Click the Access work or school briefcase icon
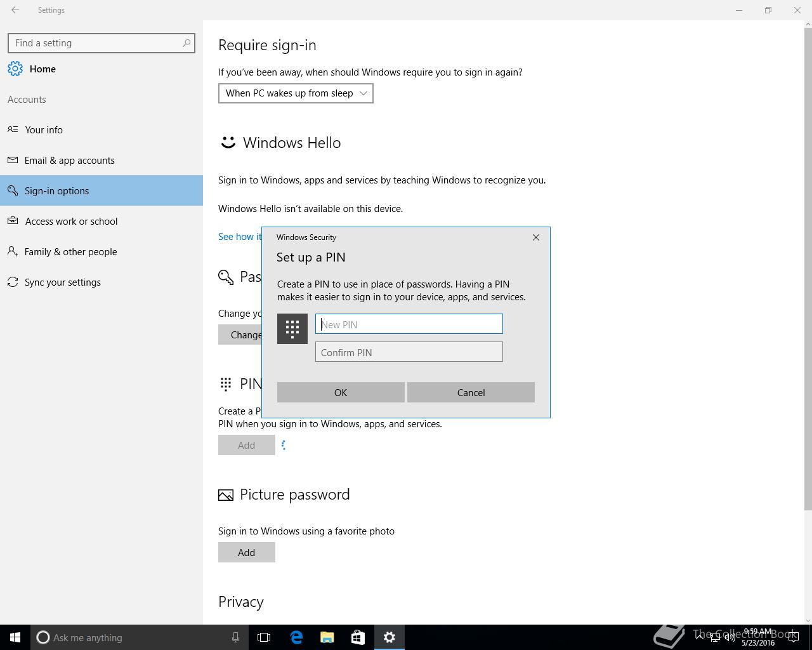The width and height of the screenshot is (812, 650). coord(13,221)
